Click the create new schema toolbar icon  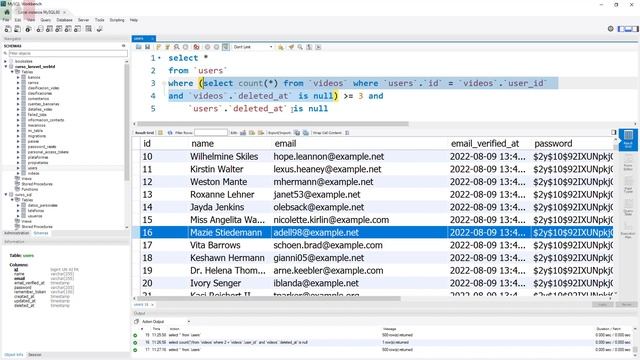coord(40,29)
